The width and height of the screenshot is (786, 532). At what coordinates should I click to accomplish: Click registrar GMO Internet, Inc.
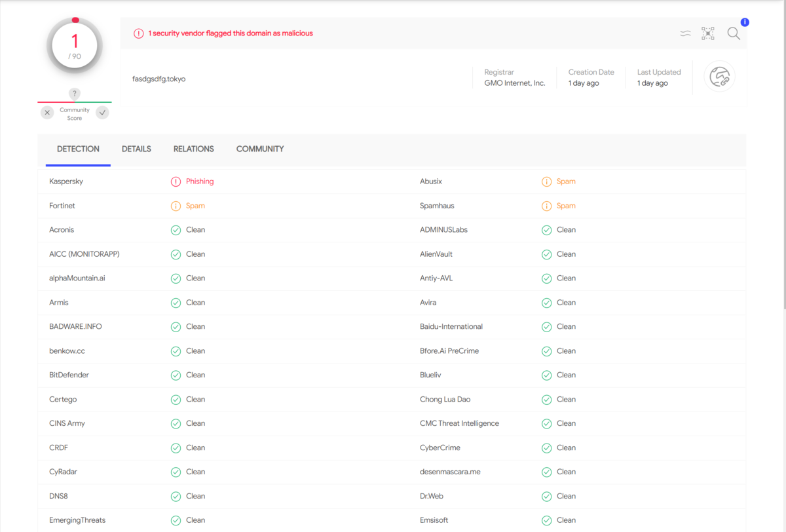(x=515, y=83)
